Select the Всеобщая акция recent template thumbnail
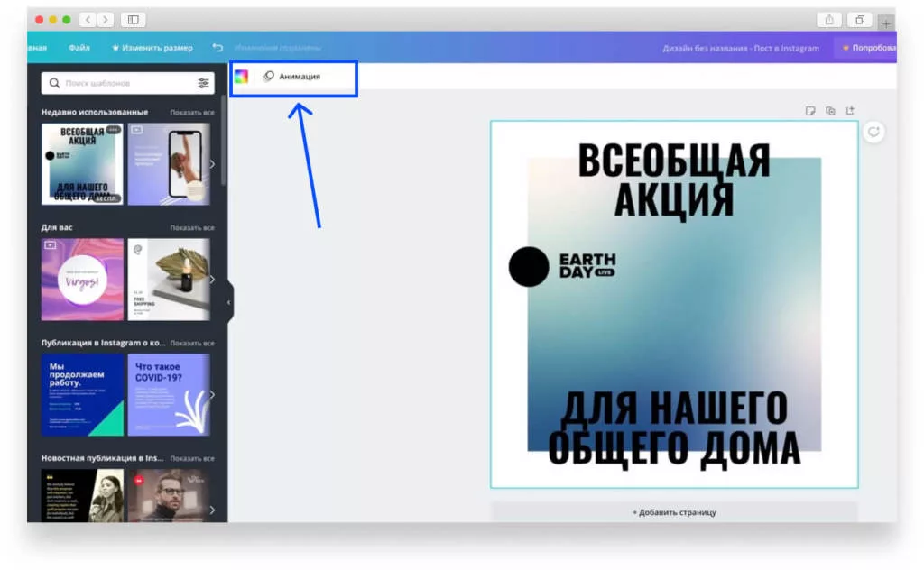 point(82,164)
